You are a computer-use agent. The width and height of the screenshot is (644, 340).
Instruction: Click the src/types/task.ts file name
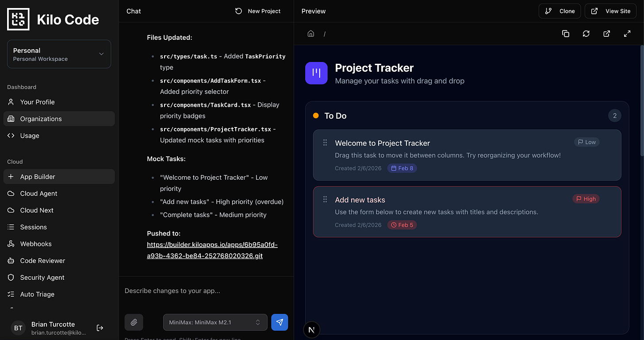(x=188, y=56)
